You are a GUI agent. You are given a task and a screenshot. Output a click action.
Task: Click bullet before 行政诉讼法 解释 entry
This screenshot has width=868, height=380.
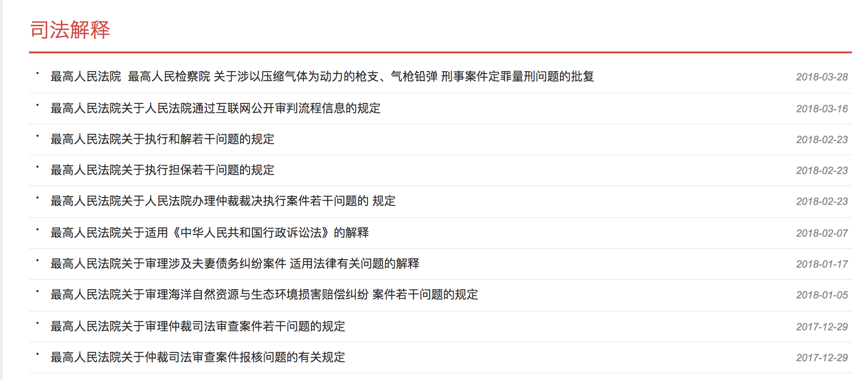click(x=37, y=229)
